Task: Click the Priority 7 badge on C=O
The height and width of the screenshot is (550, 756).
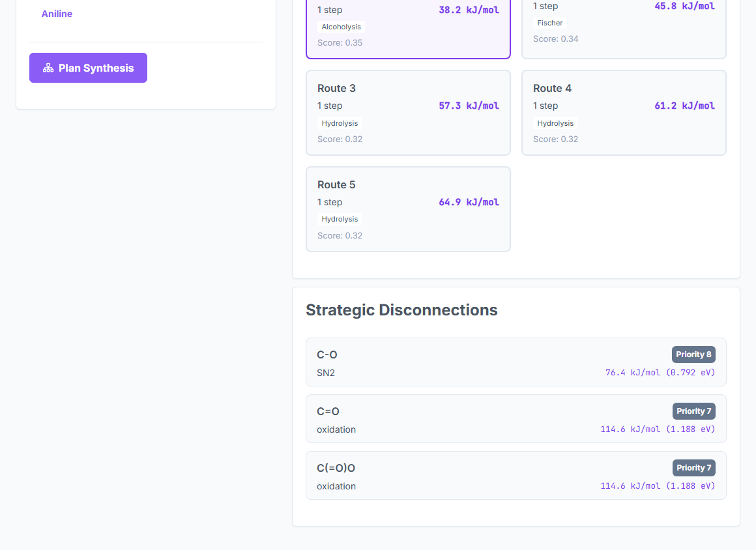Action: (x=694, y=411)
